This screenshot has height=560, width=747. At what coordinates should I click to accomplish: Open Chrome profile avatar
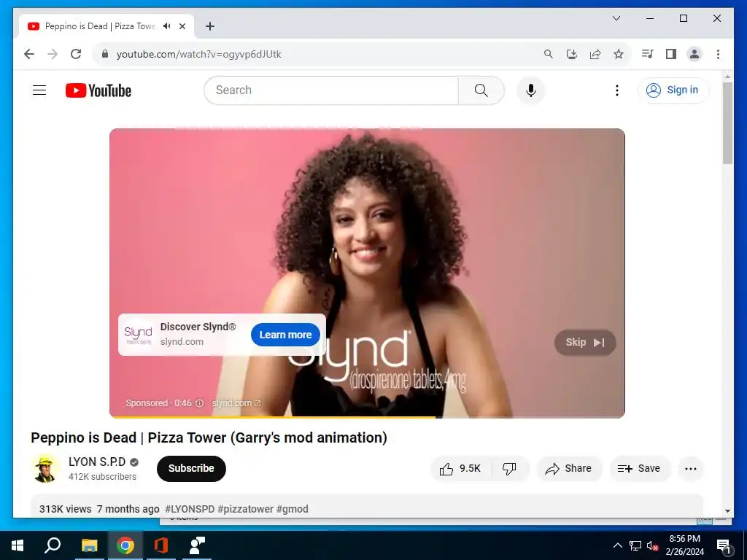coord(694,54)
